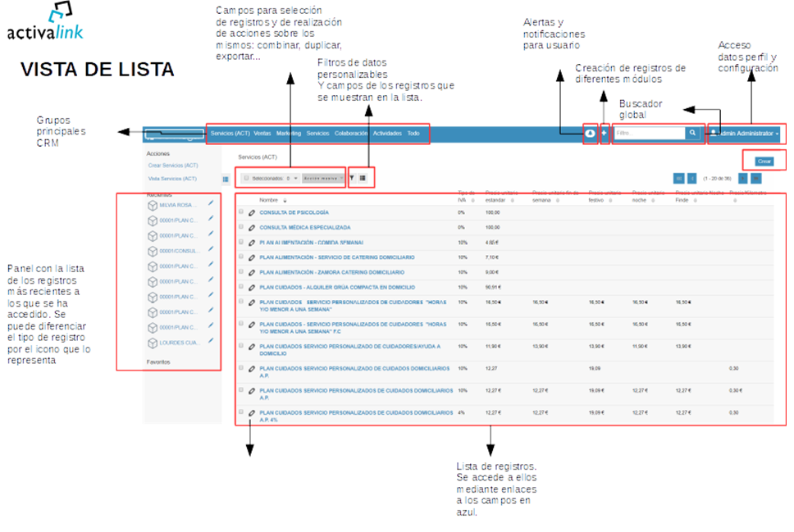This screenshot has height=532, width=794.
Task: Click pencil icon for ZAMORA CATERING DOMICILIARIO row
Action: [252, 272]
